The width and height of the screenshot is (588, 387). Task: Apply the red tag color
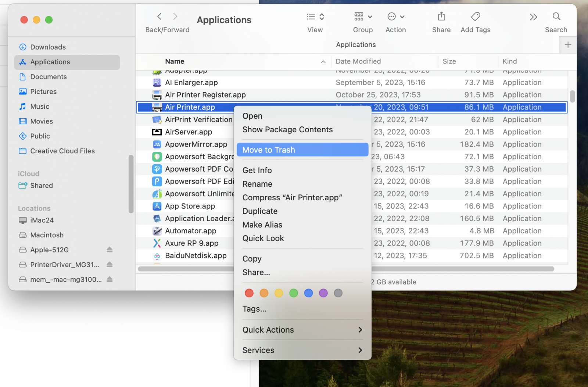(x=249, y=293)
